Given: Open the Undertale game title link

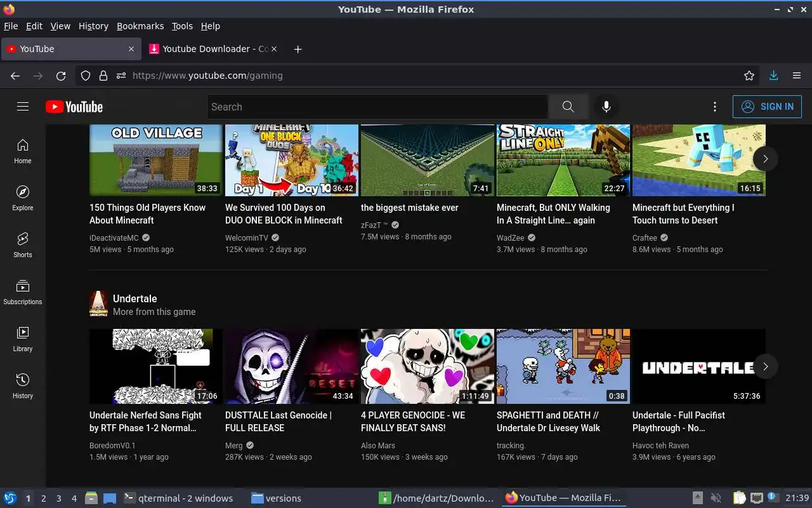Looking at the screenshot, I should (x=135, y=298).
